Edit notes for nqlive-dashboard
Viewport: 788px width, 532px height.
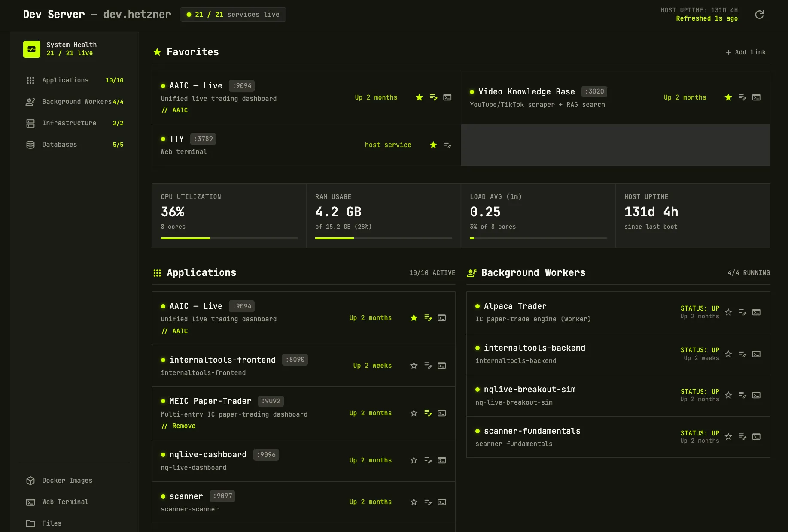[428, 460]
